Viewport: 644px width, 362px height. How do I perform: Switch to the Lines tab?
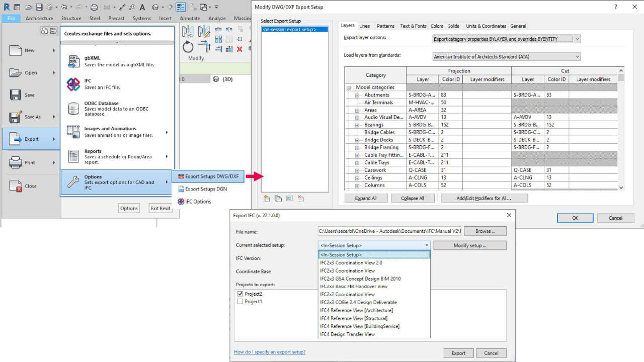point(364,26)
